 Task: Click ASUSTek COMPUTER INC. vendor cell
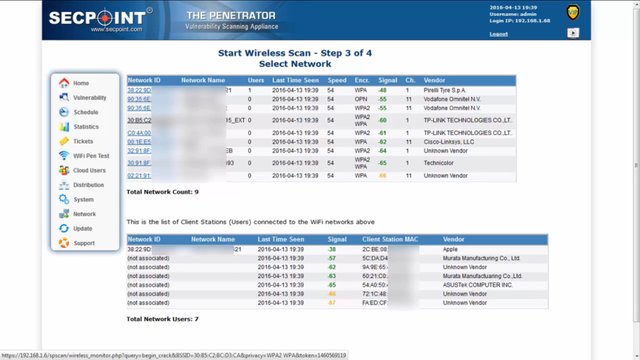(478, 285)
